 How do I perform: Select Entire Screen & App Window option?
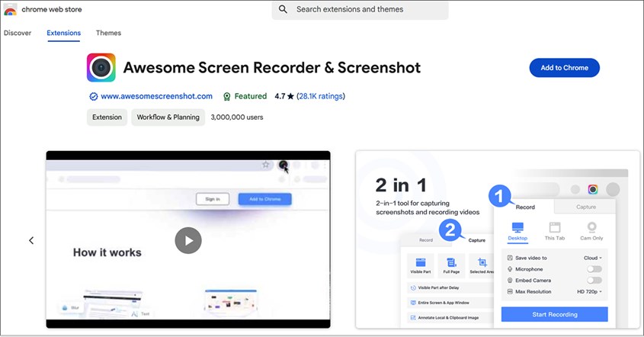pos(450,303)
